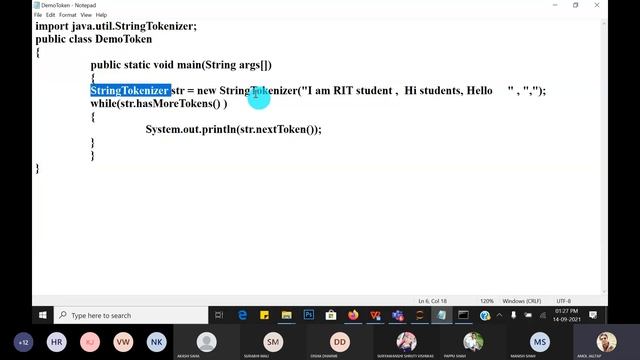This screenshot has width=640, height=360.
Task: Select the KJ participant avatar
Action: pyautogui.click(x=90, y=342)
